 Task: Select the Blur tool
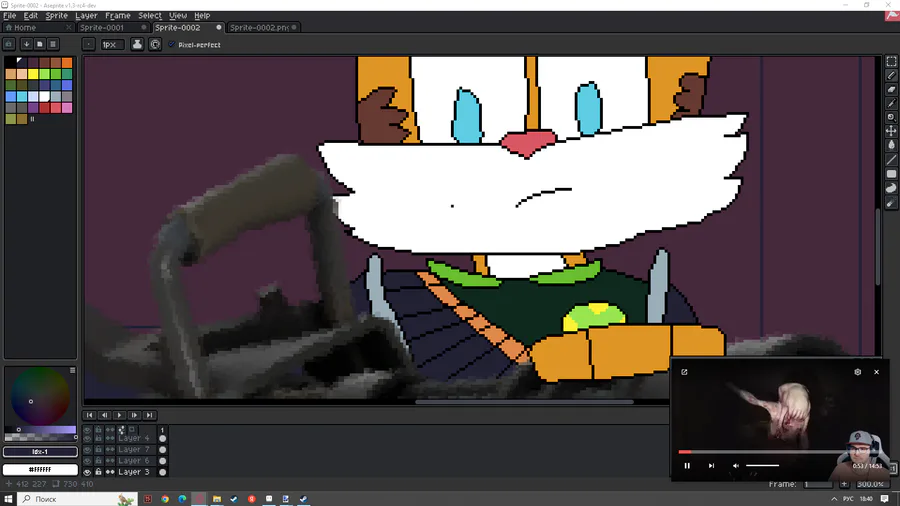pos(891,203)
